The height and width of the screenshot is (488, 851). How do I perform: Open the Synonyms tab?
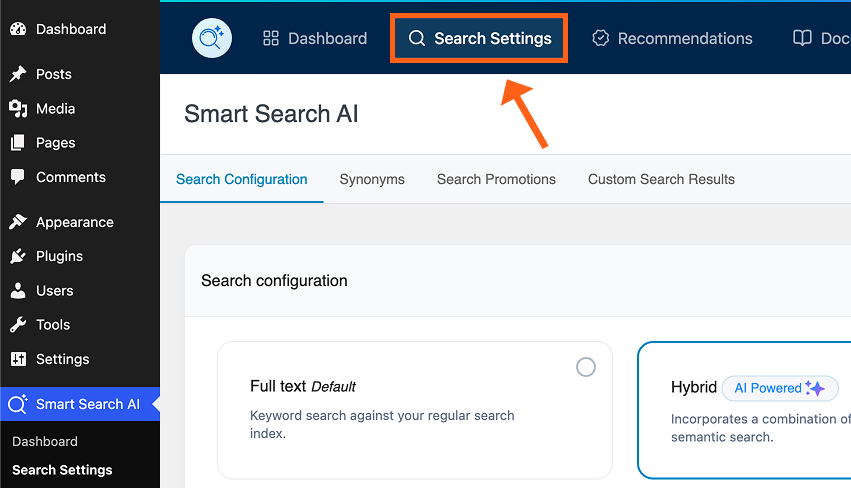coord(372,179)
